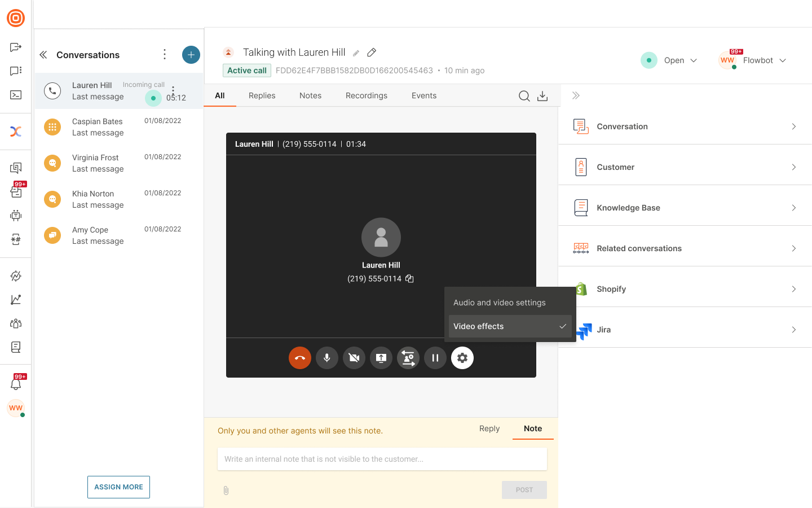Start screen sharing in the call
The image size is (812, 508).
(x=381, y=358)
